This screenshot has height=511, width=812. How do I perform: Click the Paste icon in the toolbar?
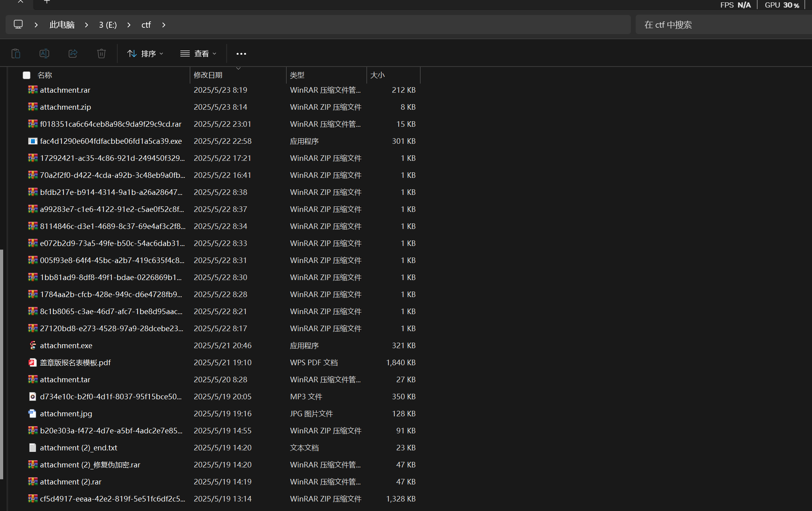(x=16, y=53)
